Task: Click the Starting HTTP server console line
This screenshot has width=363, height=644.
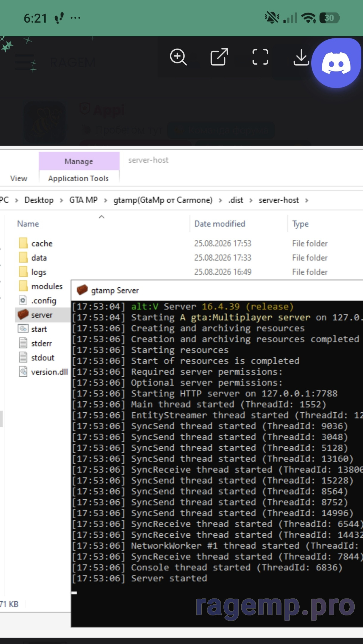Action: coord(205,393)
